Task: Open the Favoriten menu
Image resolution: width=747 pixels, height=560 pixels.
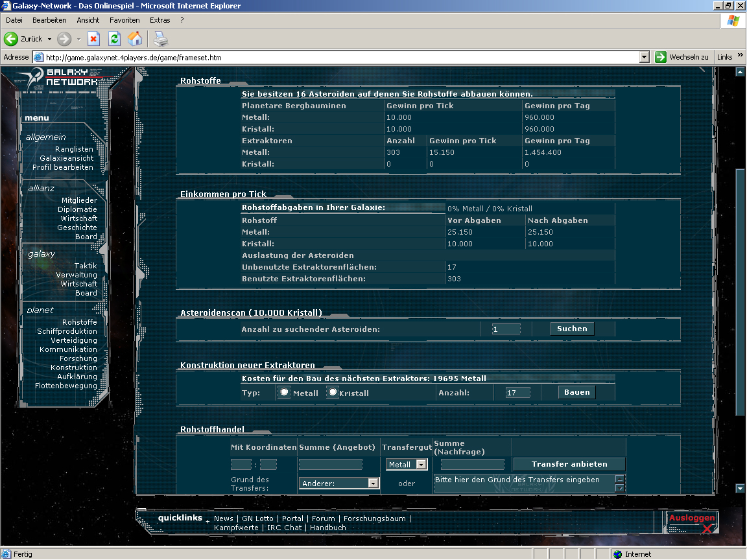Action: click(124, 20)
